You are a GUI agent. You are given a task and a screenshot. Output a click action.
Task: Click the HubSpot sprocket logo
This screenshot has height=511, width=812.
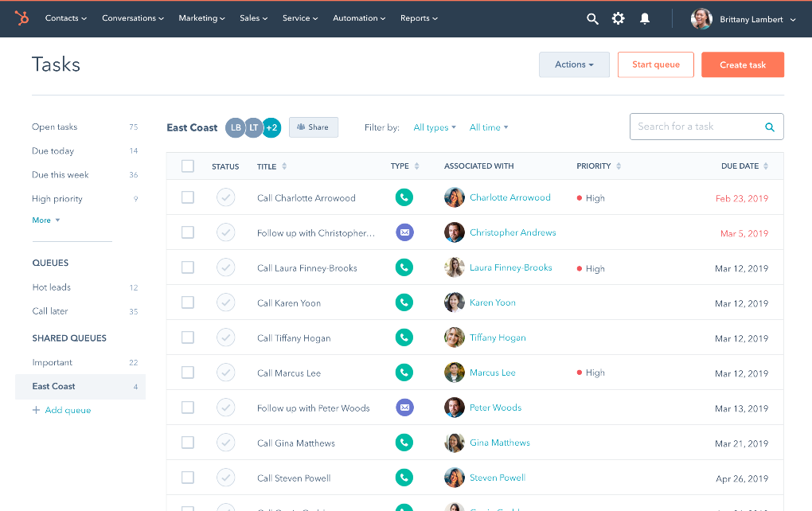21,18
